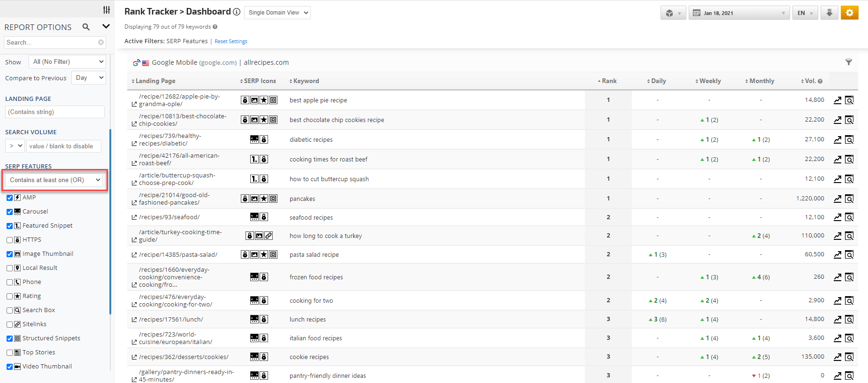
Task: Open the Jan 18, 2021 date picker
Action: (x=738, y=13)
